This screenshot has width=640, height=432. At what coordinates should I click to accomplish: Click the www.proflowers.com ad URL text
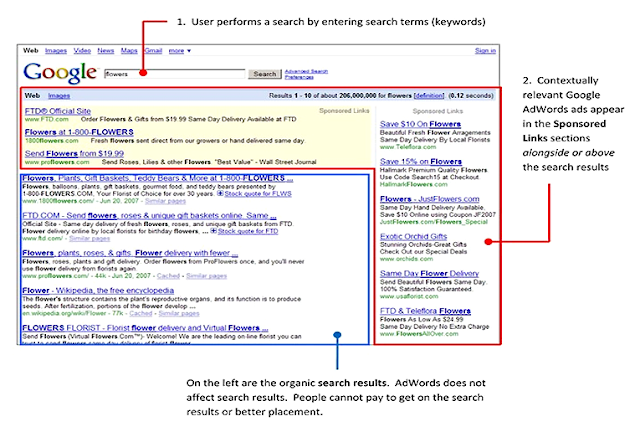[57, 163]
